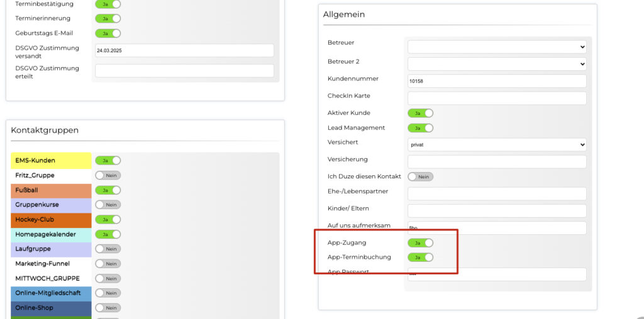Enable Fritz_Gruppe contact group toggle
This screenshot has width=644, height=319.
tap(108, 176)
